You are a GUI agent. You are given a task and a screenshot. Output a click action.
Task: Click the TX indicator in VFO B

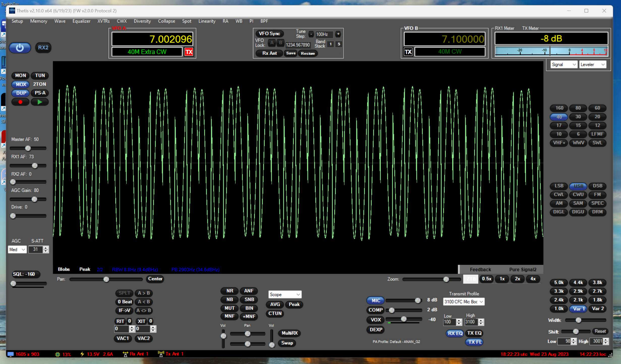tap(408, 52)
